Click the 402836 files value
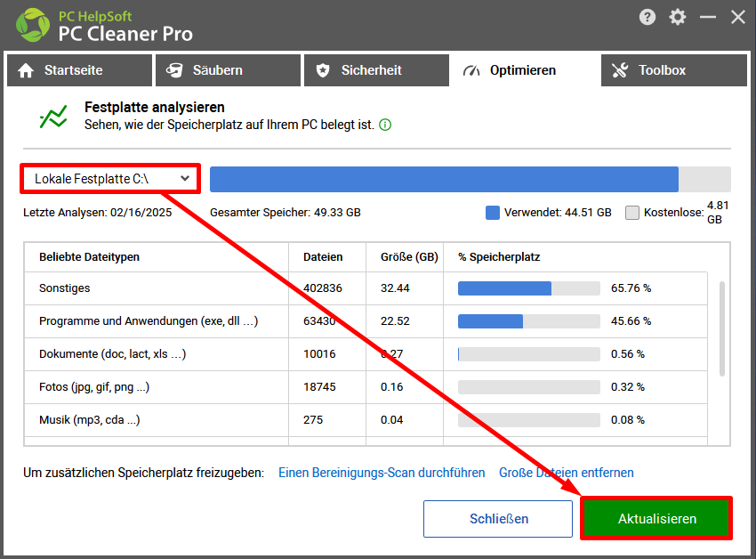 [x=323, y=288]
